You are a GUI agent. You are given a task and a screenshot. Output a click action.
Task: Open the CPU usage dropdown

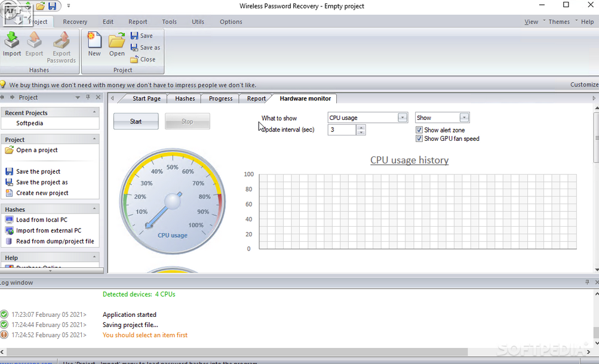[403, 118]
